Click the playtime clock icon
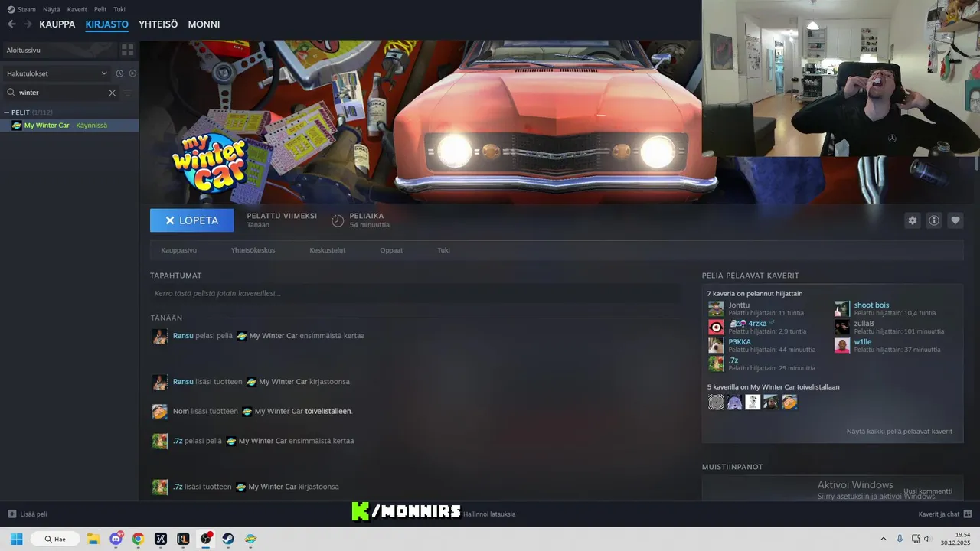980x551 pixels. tap(338, 220)
